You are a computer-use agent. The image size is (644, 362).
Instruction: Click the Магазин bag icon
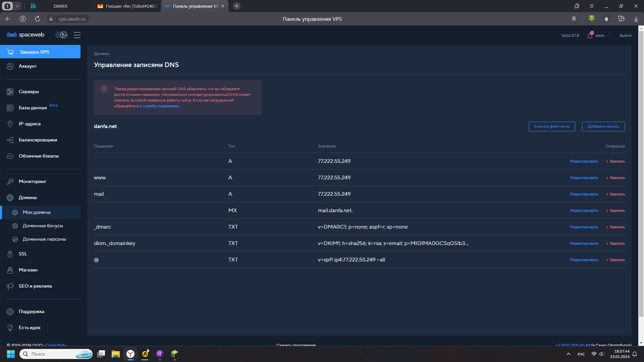click(x=10, y=270)
